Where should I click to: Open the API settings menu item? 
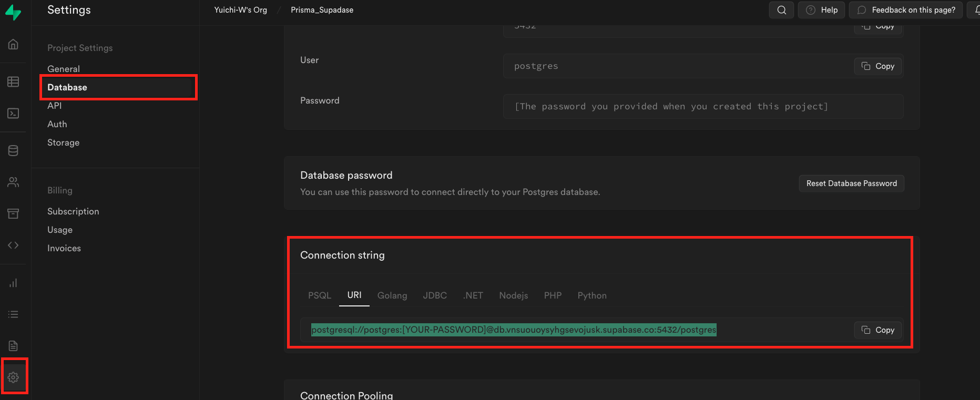click(55, 106)
